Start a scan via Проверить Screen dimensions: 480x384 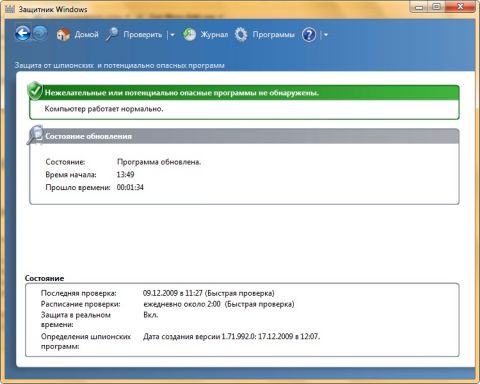[142, 35]
